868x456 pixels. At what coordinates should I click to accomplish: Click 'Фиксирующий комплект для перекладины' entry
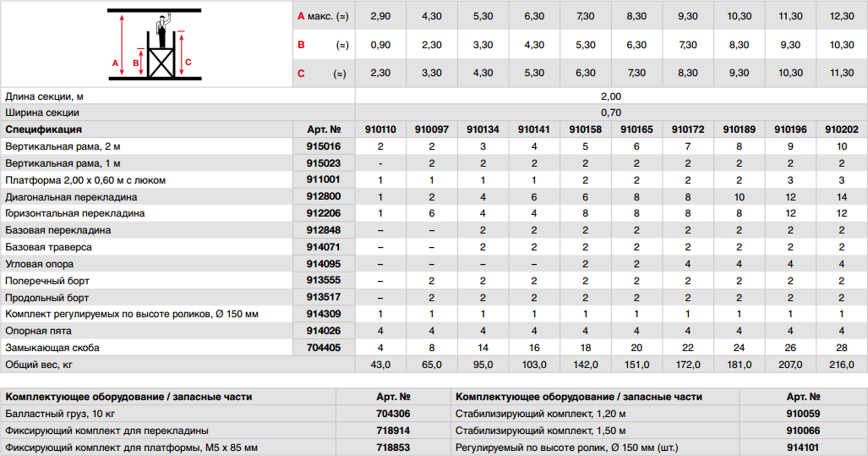(x=106, y=431)
